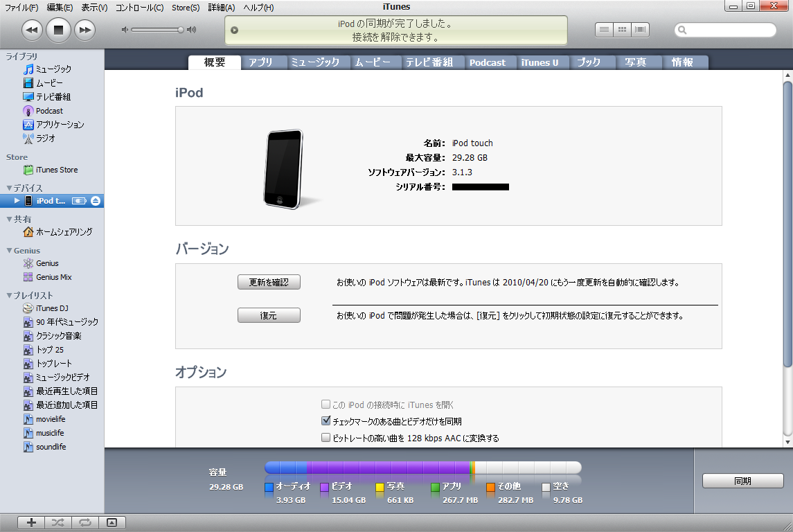The height and width of the screenshot is (532, 793).
Task: Click the 同期 sync button
Action: [x=743, y=481]
